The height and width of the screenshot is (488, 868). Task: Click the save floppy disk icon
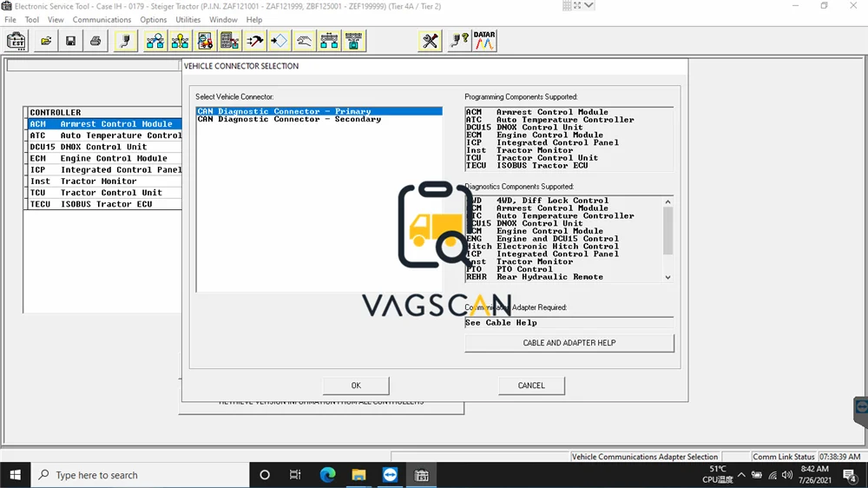click(x=71, y=41)
